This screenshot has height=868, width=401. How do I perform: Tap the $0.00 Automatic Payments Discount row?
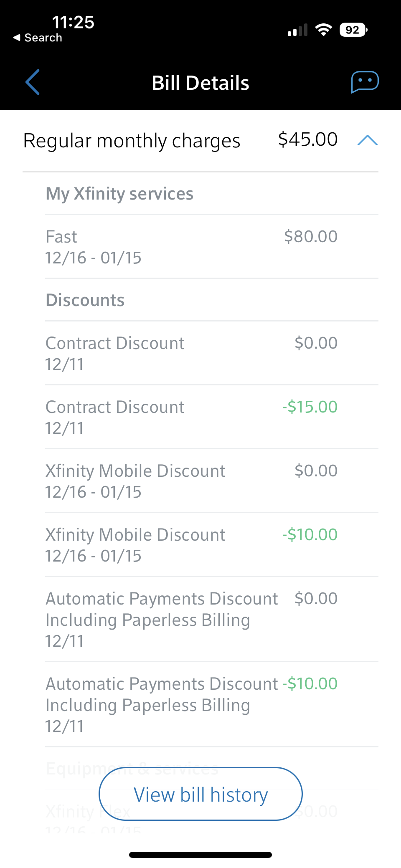tap(191, 619)
